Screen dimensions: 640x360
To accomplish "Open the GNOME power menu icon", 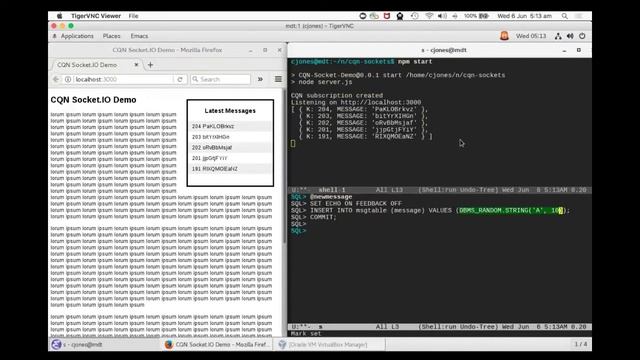I will tap(582, 36).
